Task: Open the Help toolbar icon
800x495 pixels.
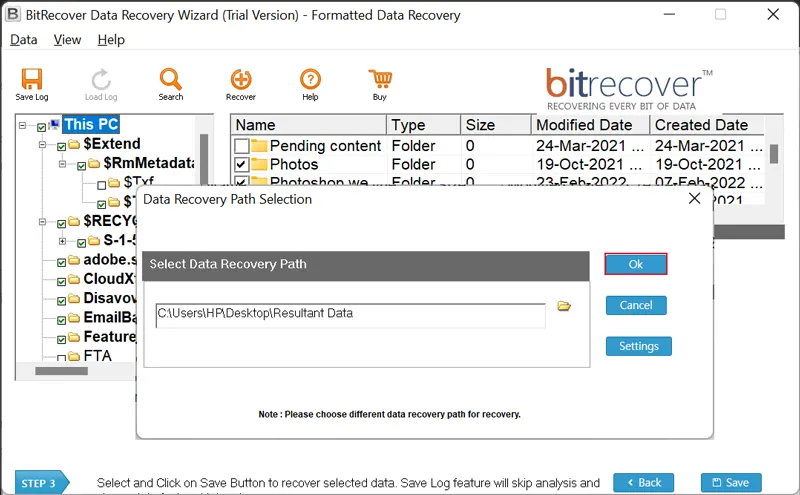Action: pos(310,84)
